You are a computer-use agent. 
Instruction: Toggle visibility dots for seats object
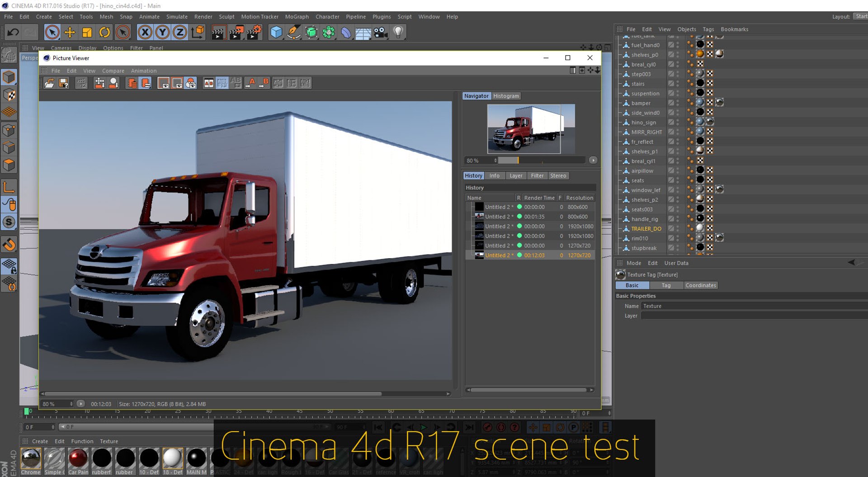tap(678, 180)
